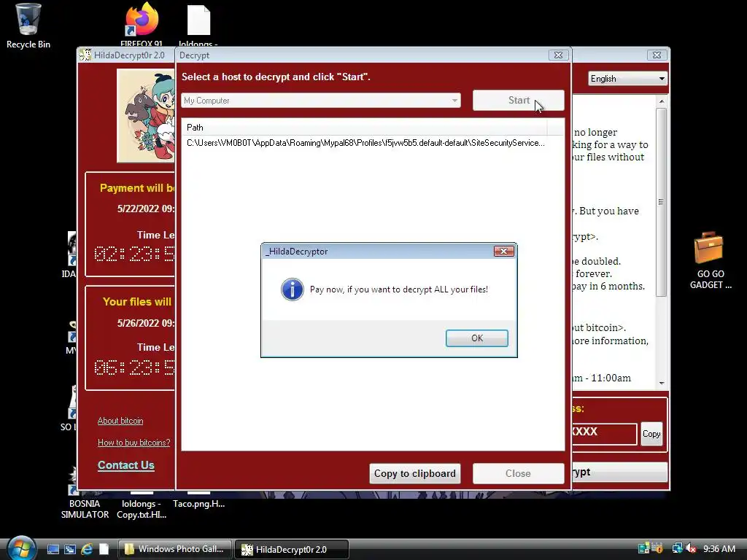This screenshot has width=747, height=560.
Task: Select the Recycle Bin desktop icon
Action: click(x=28, y=27)
